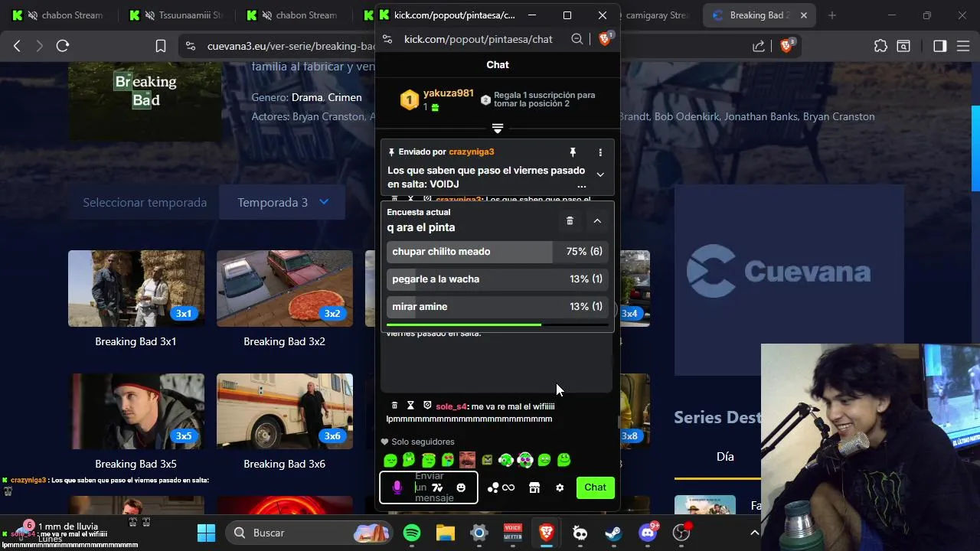The image size is (980, 551).
Task: Open yakuza981 leaderboard profile
Action: 449,93
